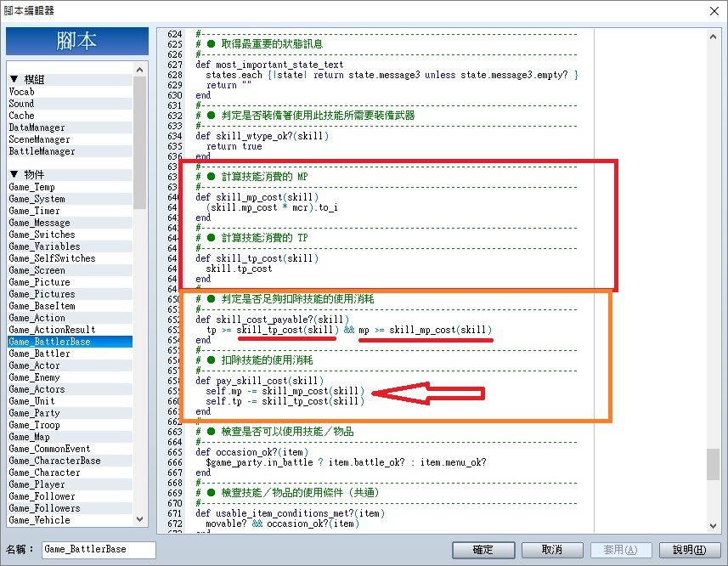Choose the Game_Message script
728x566 pixels.
pos(71,223)
